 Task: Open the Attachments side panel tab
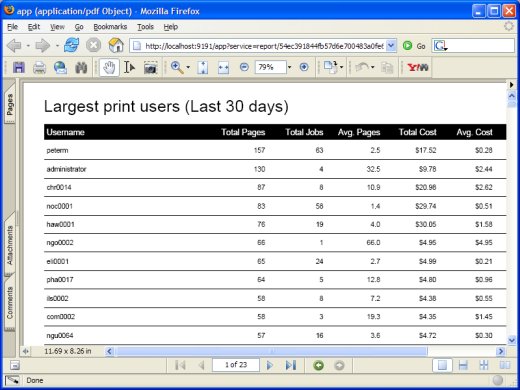tap(10, 245)
